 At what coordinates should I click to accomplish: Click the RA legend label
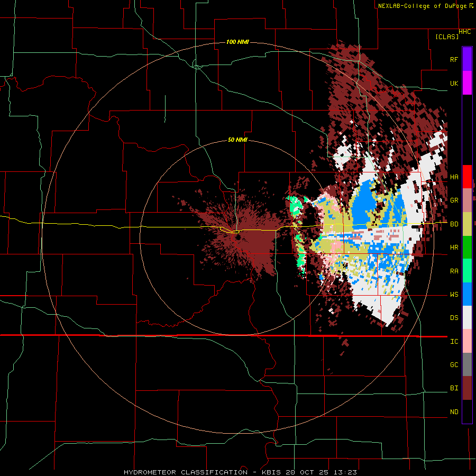point(454,271)
